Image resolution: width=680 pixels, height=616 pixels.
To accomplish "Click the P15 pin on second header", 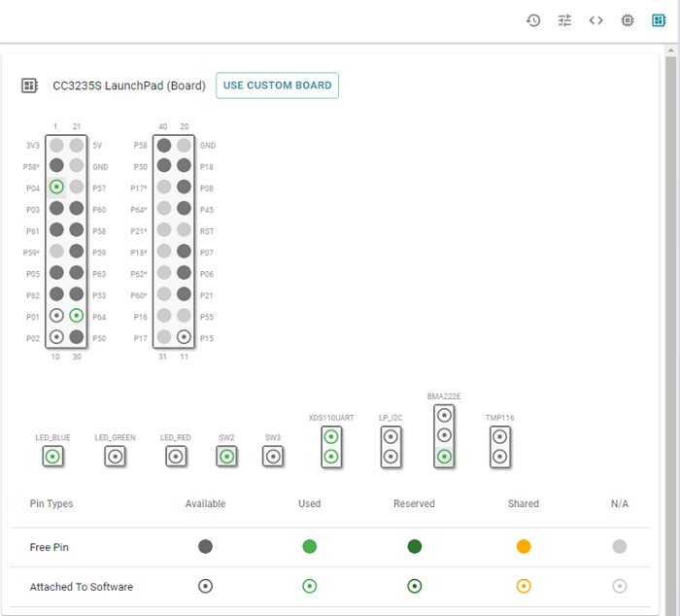I will [x=184, y=337].
